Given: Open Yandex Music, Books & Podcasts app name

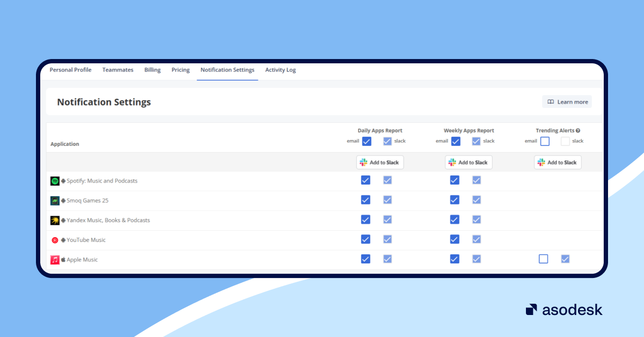Looking at the screenshot, I should tap(108, 221).
